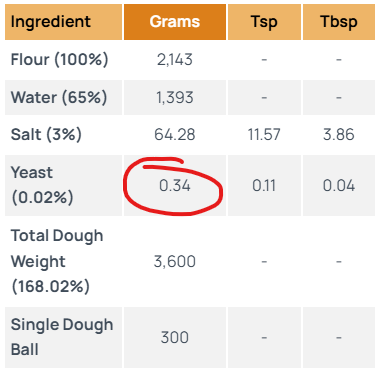Click the Single Dough Ball label
The image size is (377, 370).
(62, 337)
